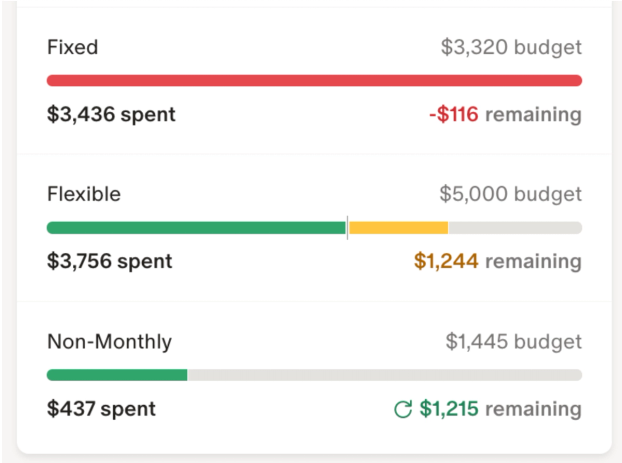Click the $1,445 budget amount
Viewport: 622px width, 463px height.
[x=513, y=342]
